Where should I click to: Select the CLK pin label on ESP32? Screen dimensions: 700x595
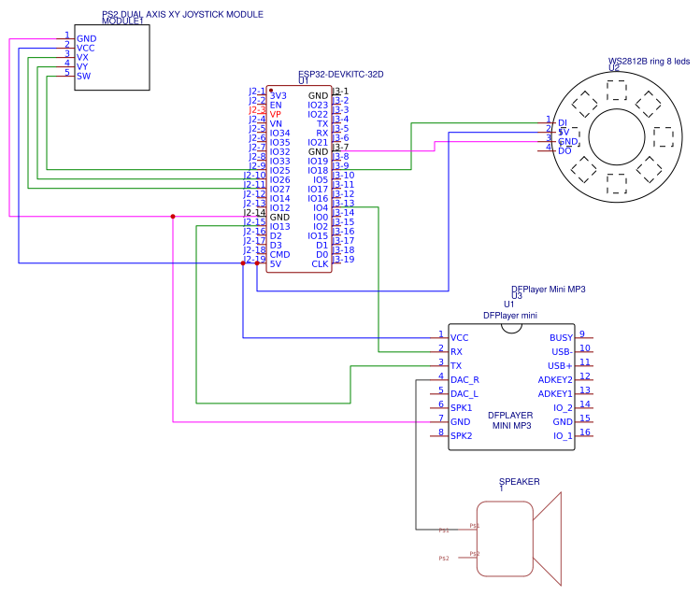(x=320, y=264)
